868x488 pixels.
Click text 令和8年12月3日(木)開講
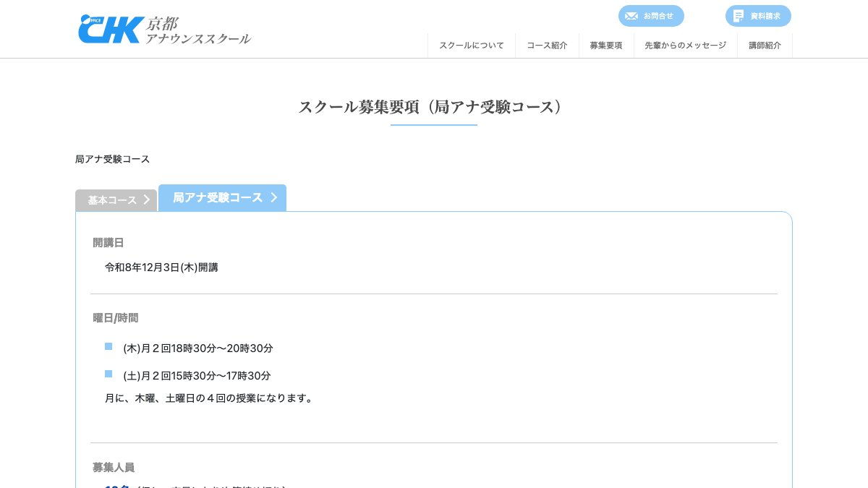[161, 267]
